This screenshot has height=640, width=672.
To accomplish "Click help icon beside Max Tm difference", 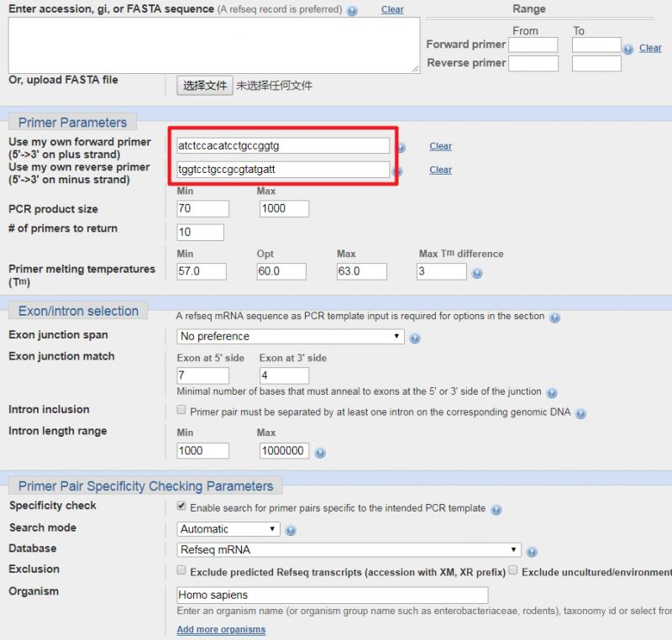I will (477, 273).
